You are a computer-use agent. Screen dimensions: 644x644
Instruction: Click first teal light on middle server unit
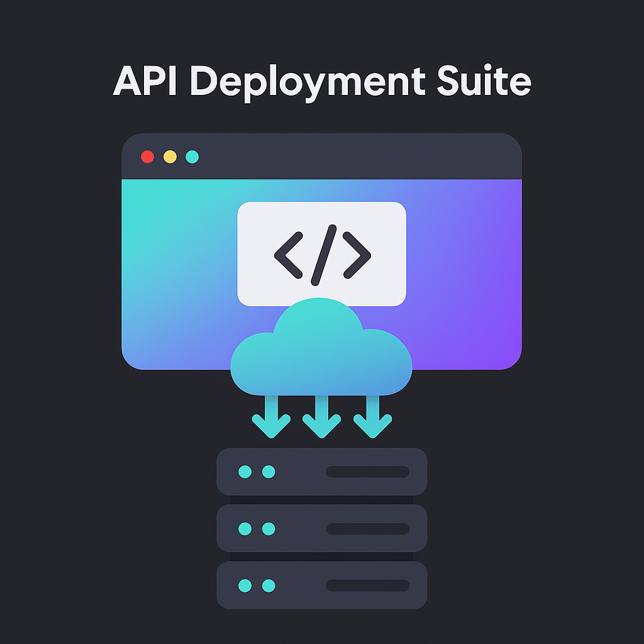click(245, 529)
